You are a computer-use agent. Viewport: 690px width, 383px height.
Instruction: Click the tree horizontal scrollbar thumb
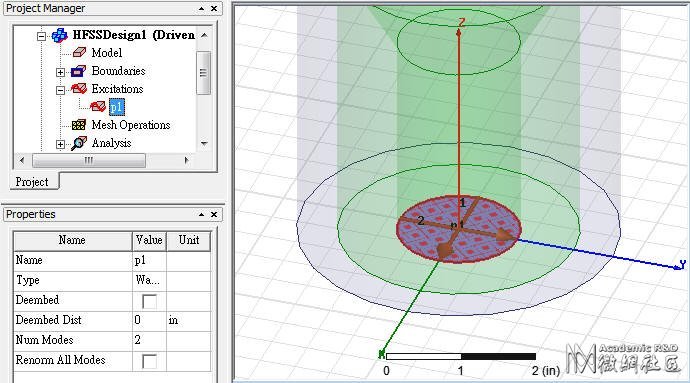[89, 160]
